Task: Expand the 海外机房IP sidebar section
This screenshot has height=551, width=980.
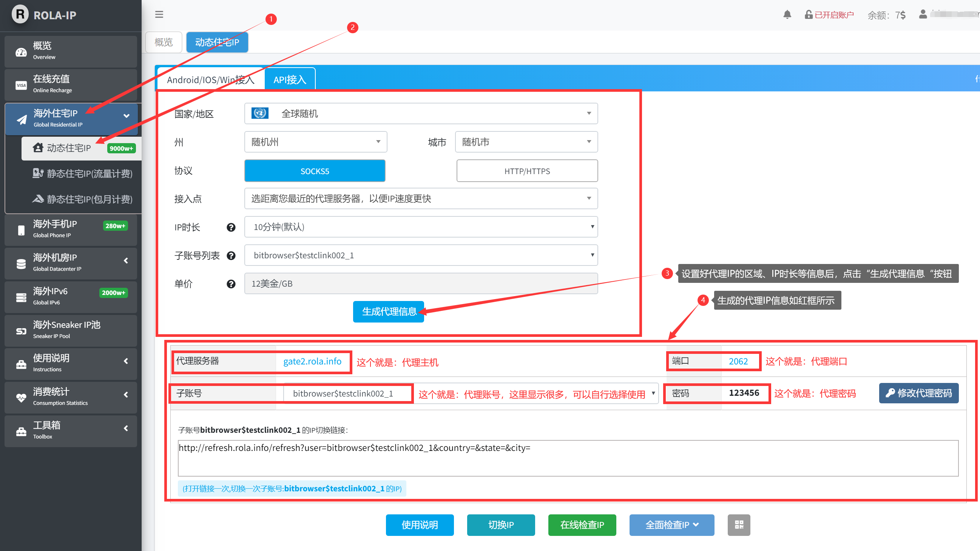Action: [x=71, y=262]
